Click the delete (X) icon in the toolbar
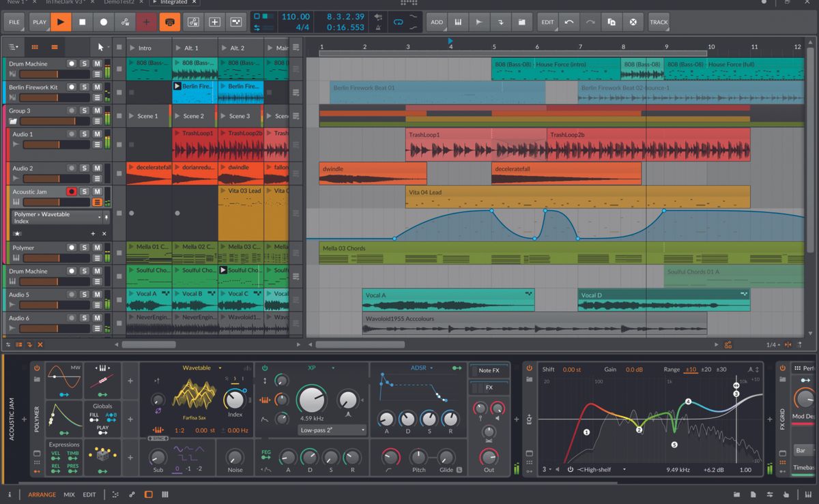This screenshot has width=819, height=504. (633, 22)
